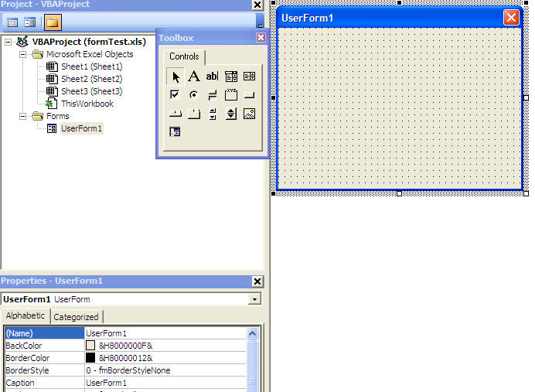The image size is (535, 392).
Task: Select the OptionButton control in Toolbox
Action: pyautogui.click(x=193, y=94)
